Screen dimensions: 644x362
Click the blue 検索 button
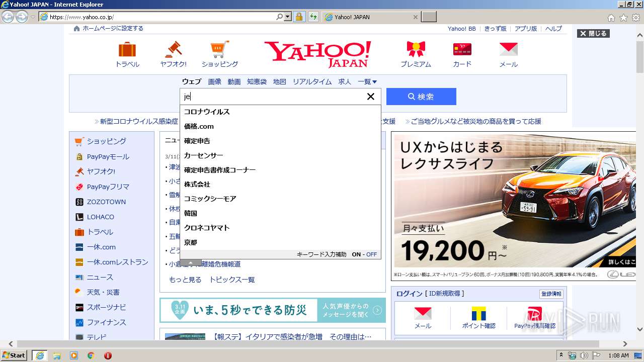(421, 97)
